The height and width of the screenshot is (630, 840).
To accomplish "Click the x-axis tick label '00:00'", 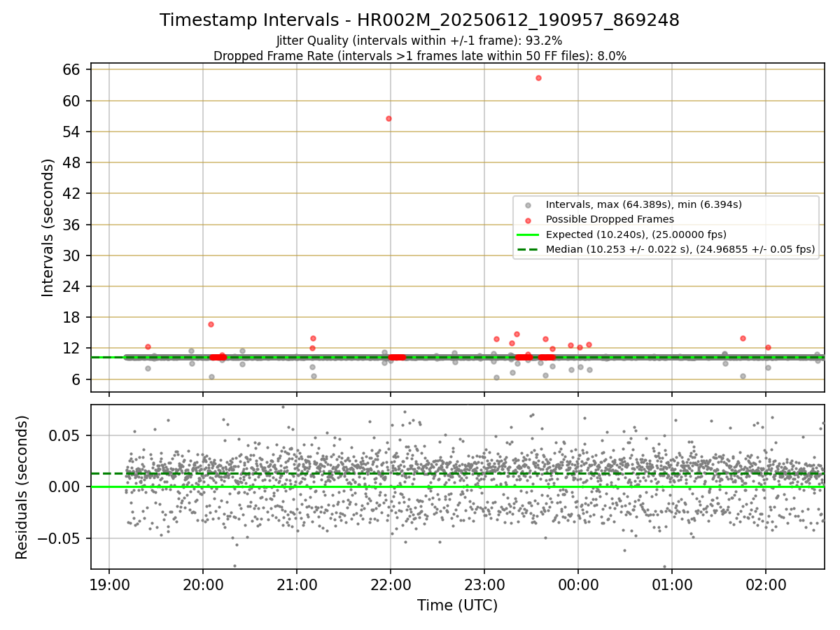I will 578,586.
